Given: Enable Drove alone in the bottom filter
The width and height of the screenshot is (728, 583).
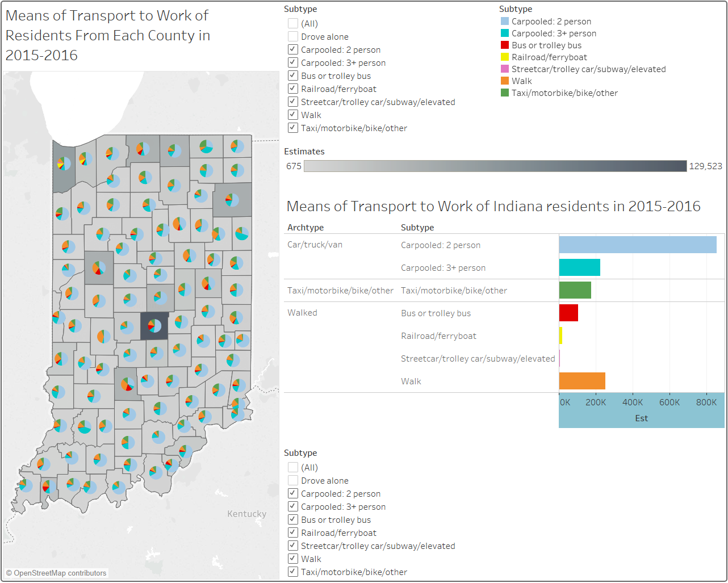Looking at the screenshot, I should point(293,480).
